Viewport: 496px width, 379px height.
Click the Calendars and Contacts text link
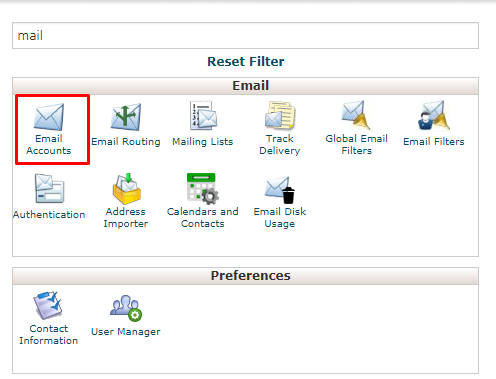pos(203,217)
